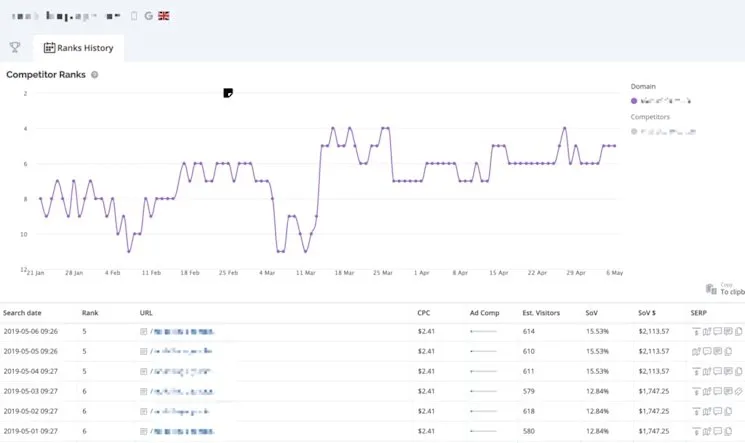
Task: Click the UK flag icon
Action: pyautogui.click(x=163, y=16)
